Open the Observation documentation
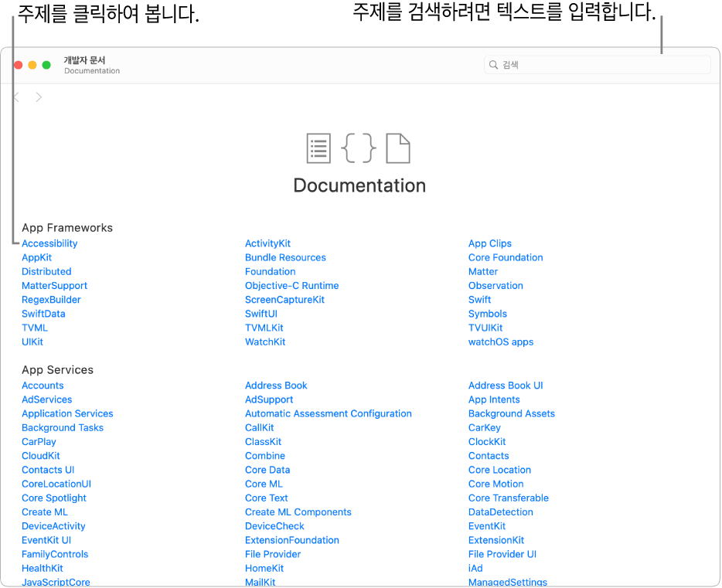The height and width of the screenshot is (588, 722). tap(496, 286)
